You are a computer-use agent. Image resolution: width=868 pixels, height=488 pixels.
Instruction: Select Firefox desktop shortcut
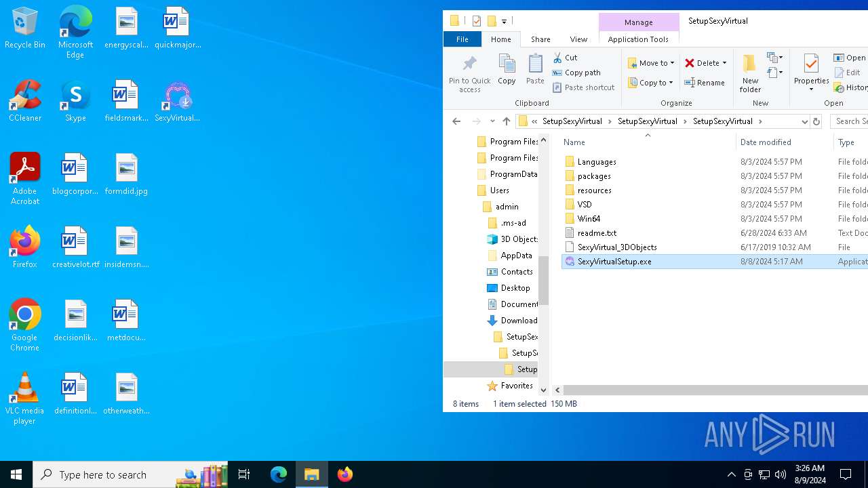tap(25, 247)
